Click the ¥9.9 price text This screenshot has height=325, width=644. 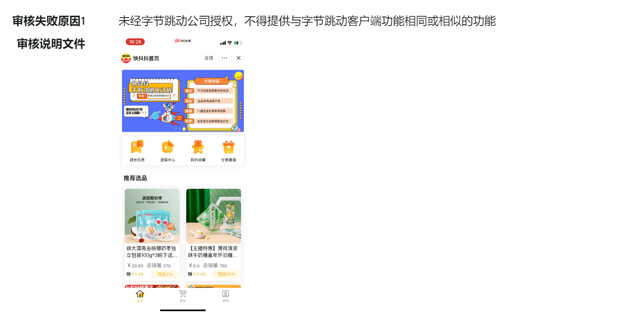coord(194,266)
